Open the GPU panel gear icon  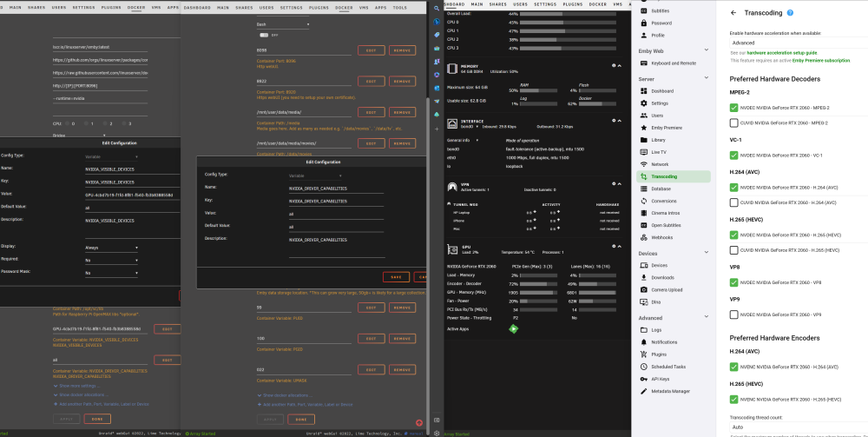click(614, 247)
